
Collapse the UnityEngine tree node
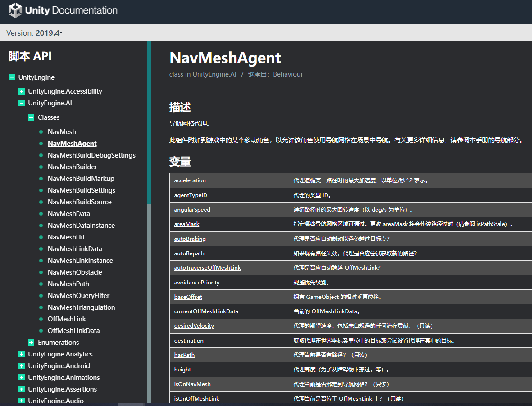click(12, 77)
